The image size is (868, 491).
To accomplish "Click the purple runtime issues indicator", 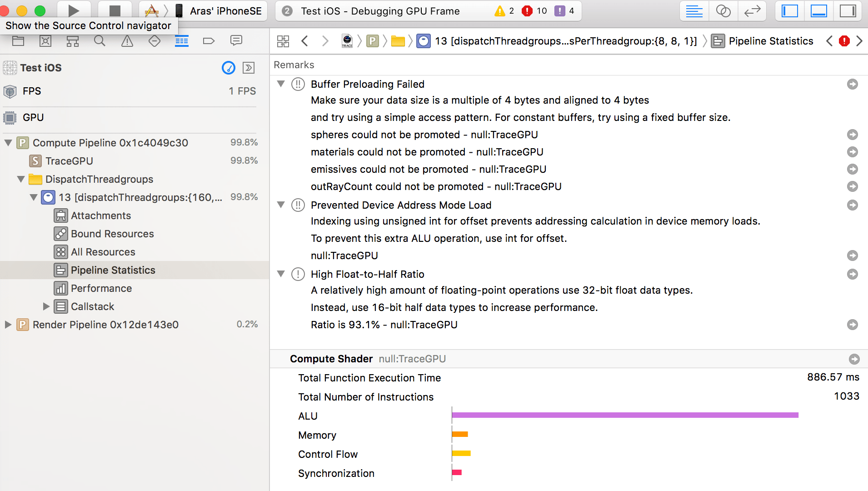I will tap(564, 11).
